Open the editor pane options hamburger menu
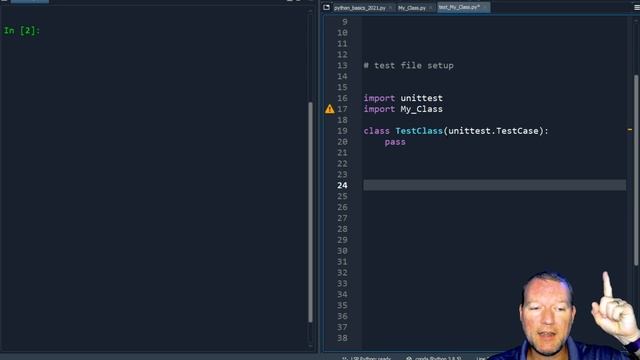Image resolution: width=640 pixels, height=360 pixels. pos(637,8)
